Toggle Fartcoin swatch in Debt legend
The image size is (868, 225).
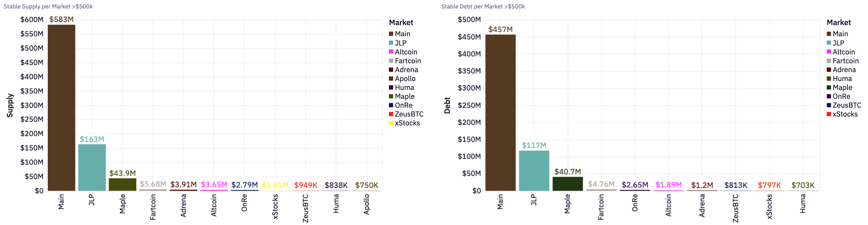[x=829, y=61]
